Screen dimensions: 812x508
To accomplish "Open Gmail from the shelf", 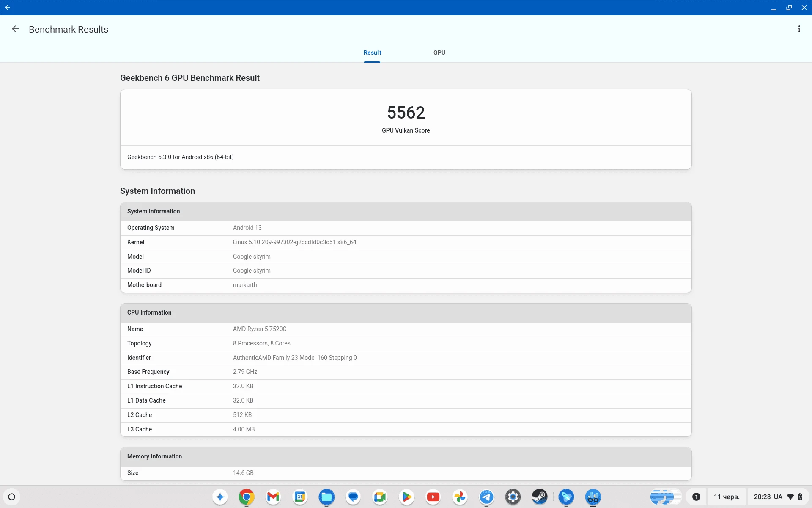I will [x=273, y=497].
